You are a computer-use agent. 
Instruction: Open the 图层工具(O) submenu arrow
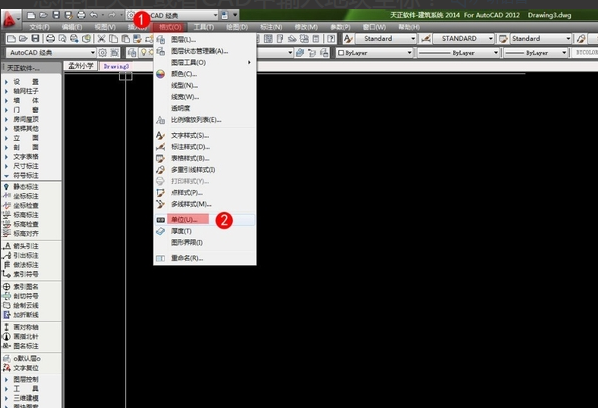click(249, 62)
